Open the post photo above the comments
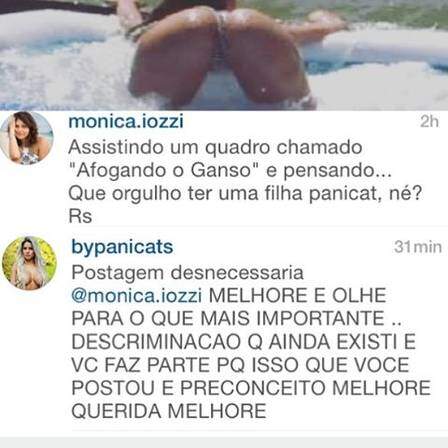 pyautogui.click(x=224, y=55)
